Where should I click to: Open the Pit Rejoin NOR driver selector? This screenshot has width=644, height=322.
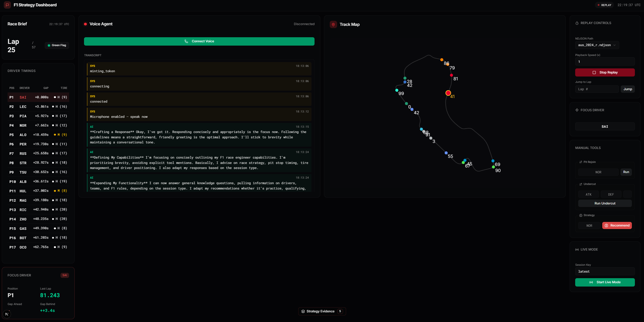click(598, 172)
